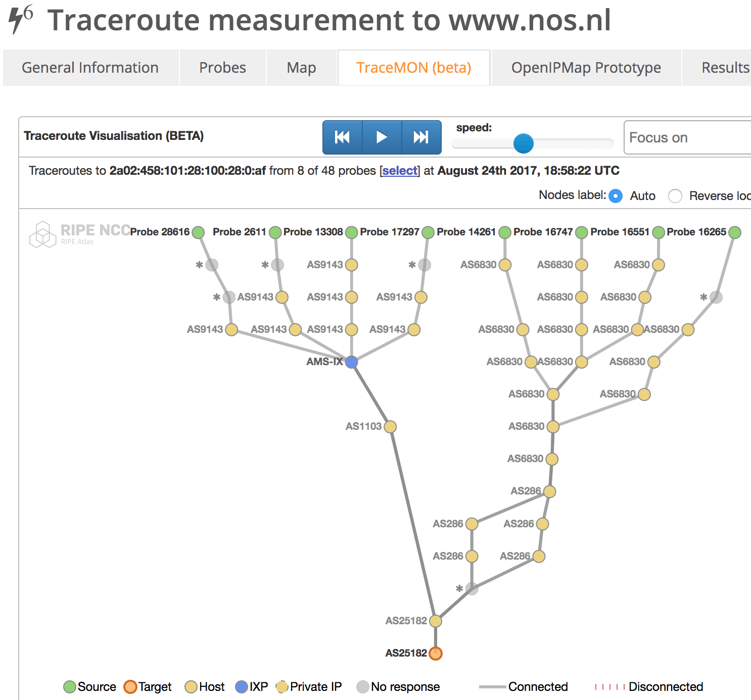Click the no-response node above AS25182

point(472,589)
